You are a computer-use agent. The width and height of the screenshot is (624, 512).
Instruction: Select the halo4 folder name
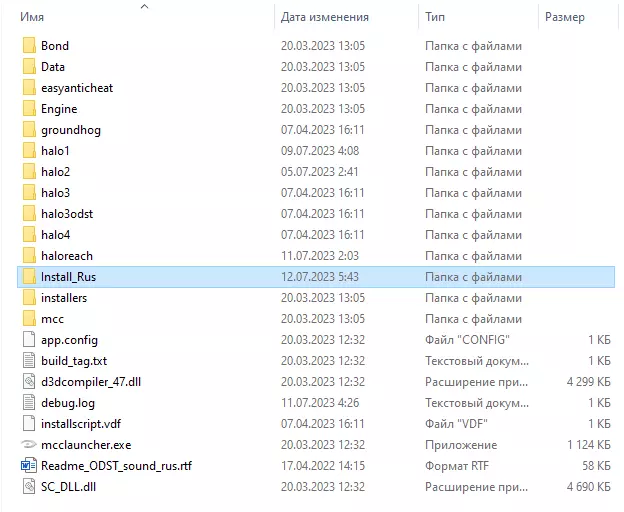55,235
